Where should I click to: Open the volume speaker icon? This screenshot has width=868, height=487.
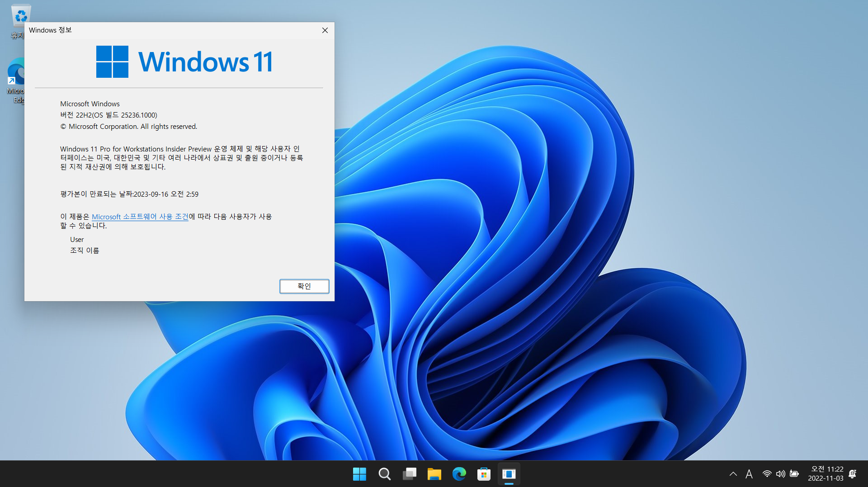(x=780, y=474)
